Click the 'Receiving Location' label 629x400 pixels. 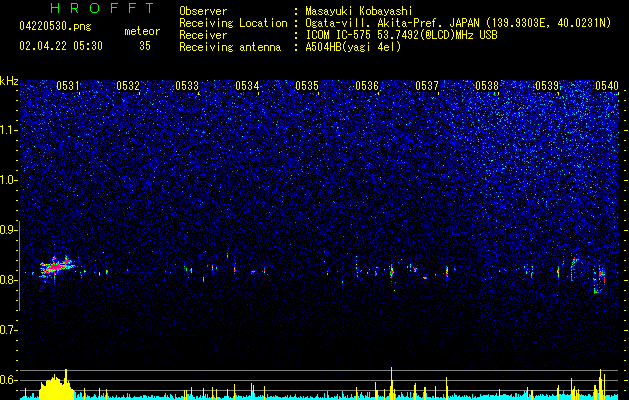click(233, 23)
